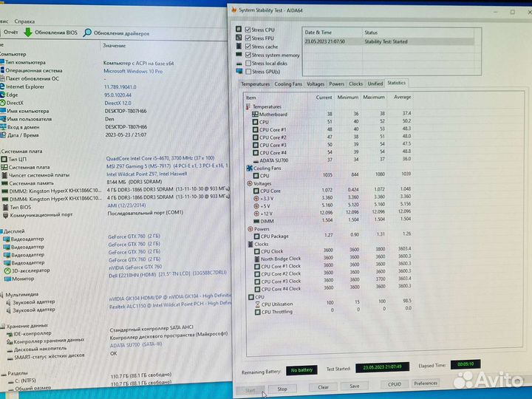Select the Unified tab
The height and width of the screenshot is (399, 532).
pos(375,83)
